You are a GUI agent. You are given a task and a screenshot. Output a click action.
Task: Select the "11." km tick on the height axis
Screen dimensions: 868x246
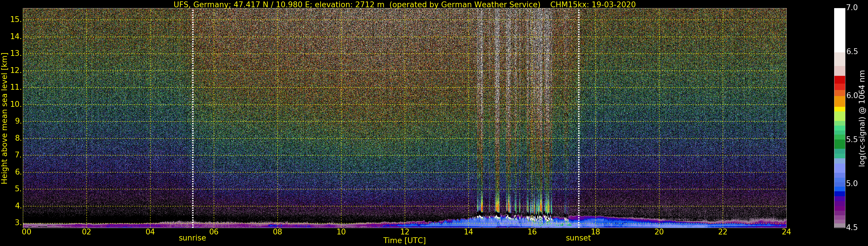click(16, 87)
